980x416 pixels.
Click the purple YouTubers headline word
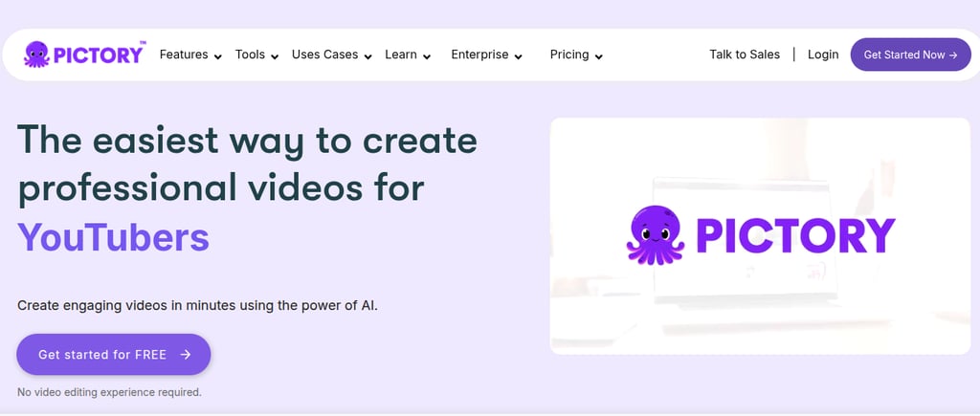[x=113, y=237]
